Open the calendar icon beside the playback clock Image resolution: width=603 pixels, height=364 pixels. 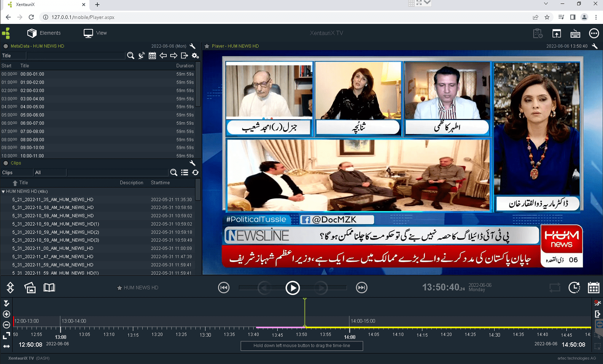coord(593,288)
